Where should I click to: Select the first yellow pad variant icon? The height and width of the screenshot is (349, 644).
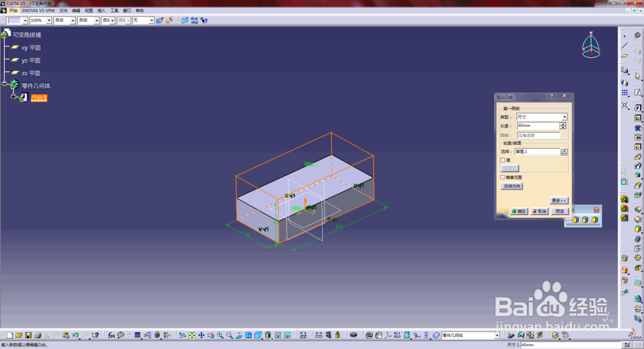tap(575, 220)
